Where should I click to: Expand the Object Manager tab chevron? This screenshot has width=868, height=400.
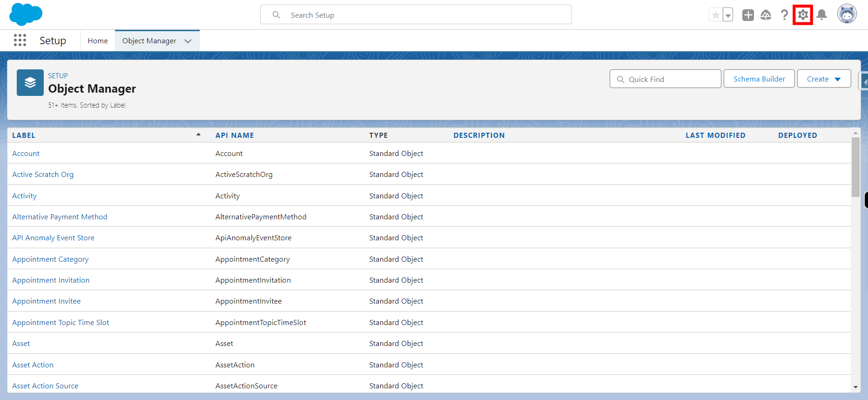tap(188, 41)
